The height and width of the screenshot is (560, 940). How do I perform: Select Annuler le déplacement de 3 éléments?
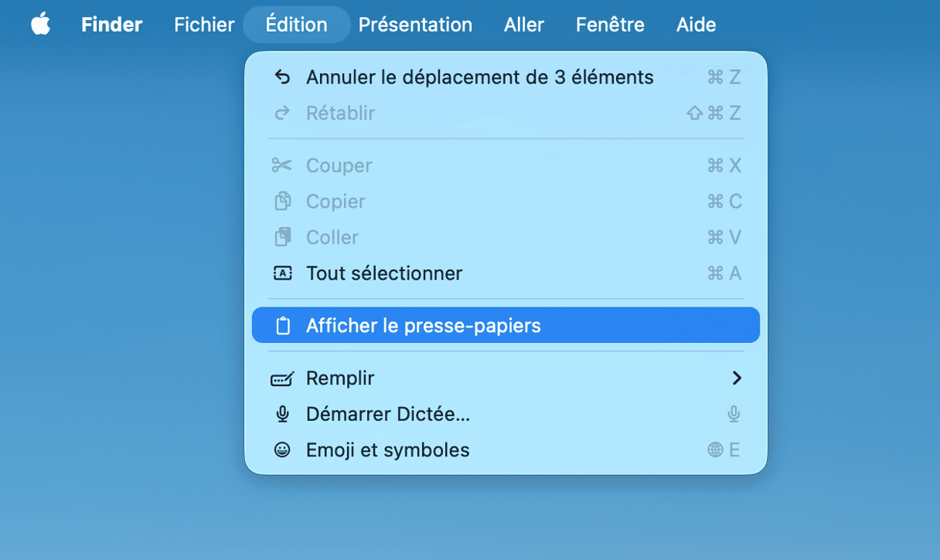pyautogui.click(x=479, y=77)
